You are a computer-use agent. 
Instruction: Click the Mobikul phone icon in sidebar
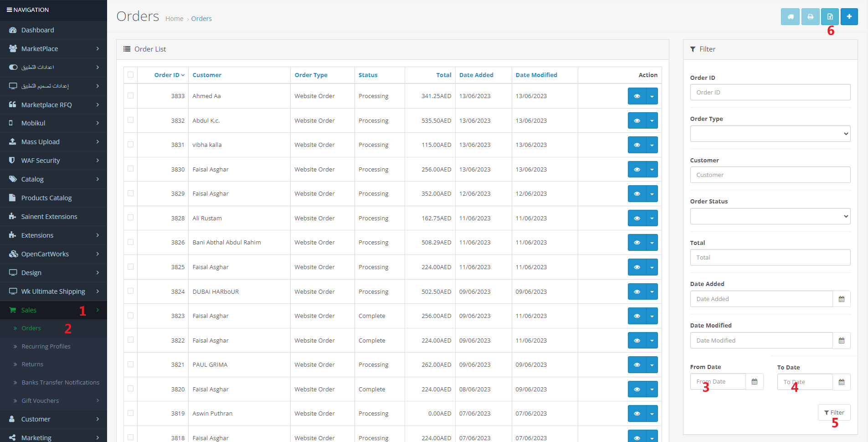pyautogui.click(x=11, y=123)
